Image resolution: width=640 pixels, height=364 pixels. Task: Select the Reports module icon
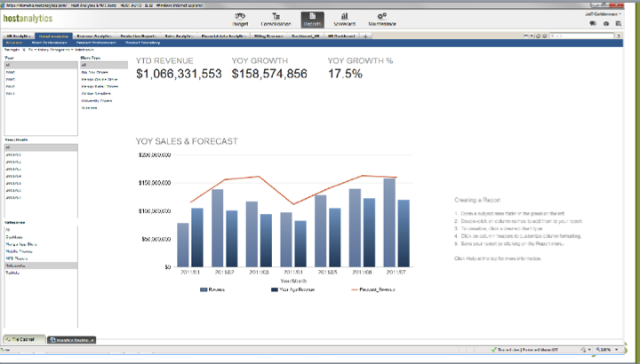pyautogui.click(x=313, y=20)
